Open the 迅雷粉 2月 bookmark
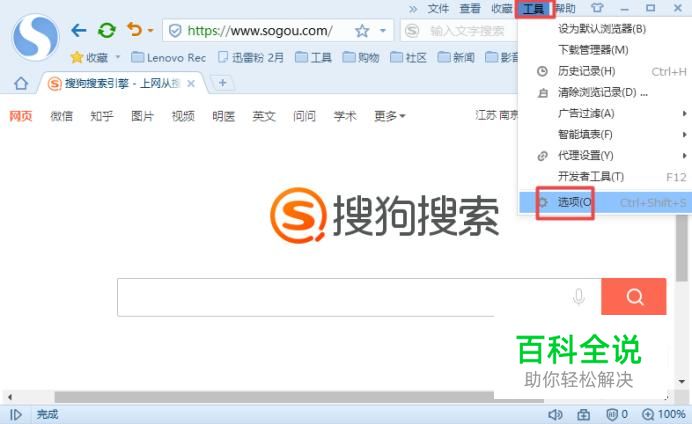The width and height of the screenshot is (692, 424). (251, 57)
